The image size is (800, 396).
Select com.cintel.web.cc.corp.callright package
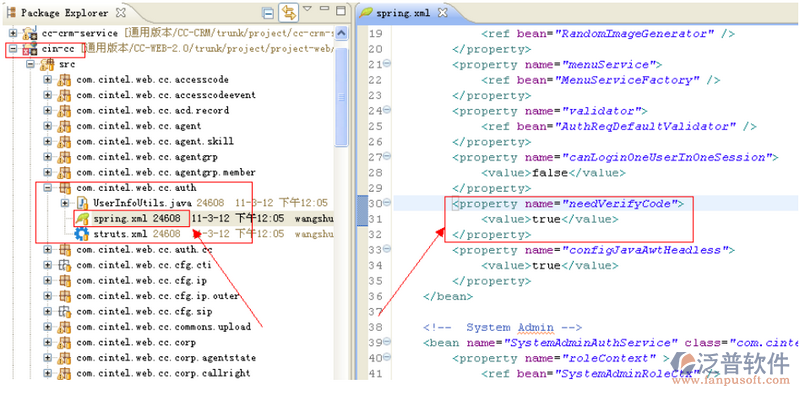(x=163, y=373)
